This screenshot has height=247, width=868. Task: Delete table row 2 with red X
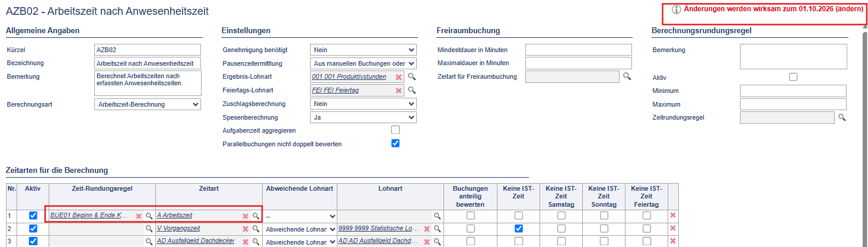pos(672,228)
